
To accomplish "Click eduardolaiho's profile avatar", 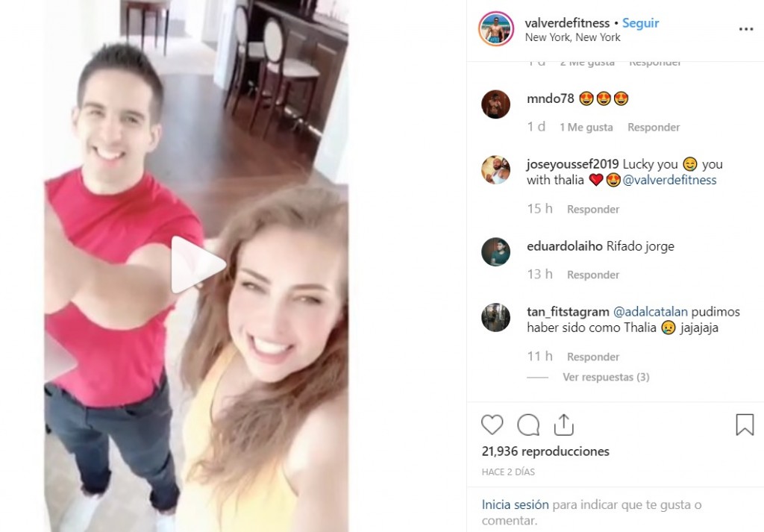I will point(495,252).
